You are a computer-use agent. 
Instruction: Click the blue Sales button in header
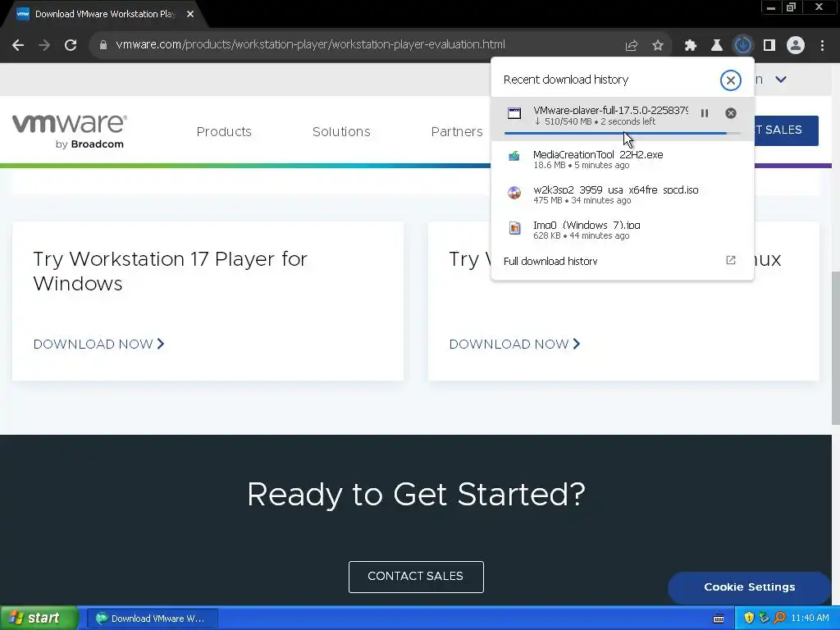tap(786, 130)
